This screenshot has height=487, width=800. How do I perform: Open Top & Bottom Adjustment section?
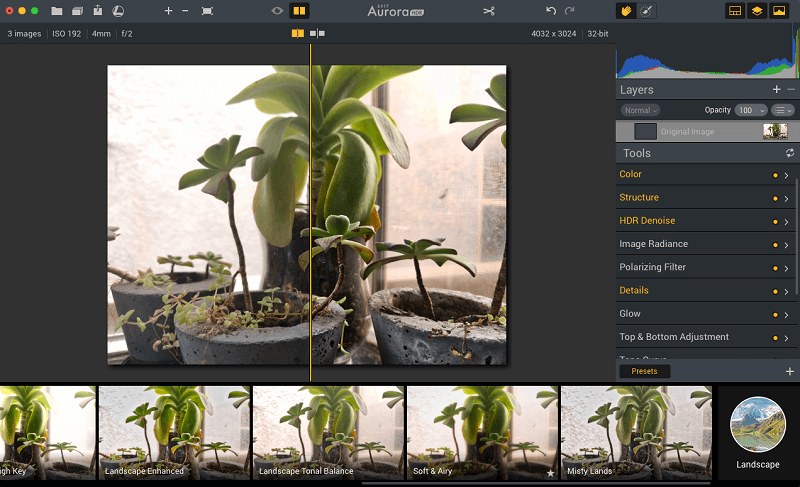(x=706, y=337)
